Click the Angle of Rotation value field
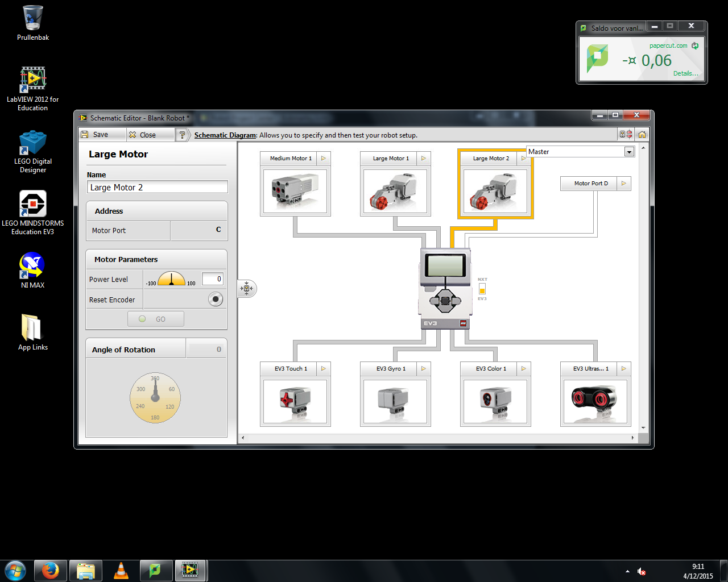728x582 pixels. (x=206, y=349)
